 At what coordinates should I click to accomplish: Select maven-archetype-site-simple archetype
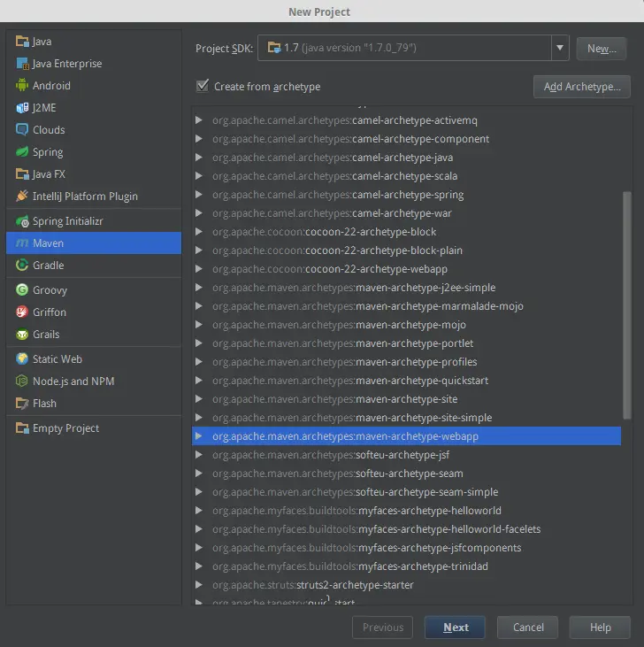[x=407, y=417]
